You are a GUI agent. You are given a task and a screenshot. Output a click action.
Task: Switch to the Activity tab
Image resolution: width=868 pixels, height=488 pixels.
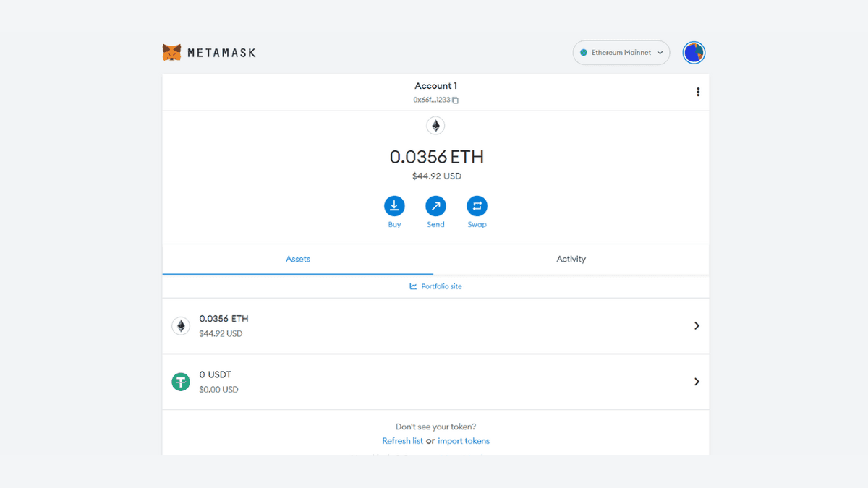[x=571, y=259]
